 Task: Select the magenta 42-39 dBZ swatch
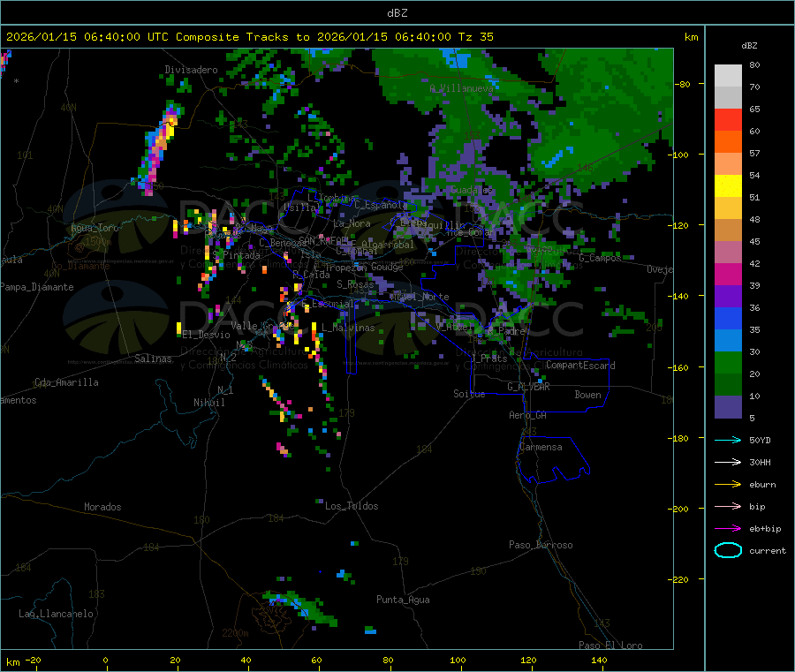point(728,274)
